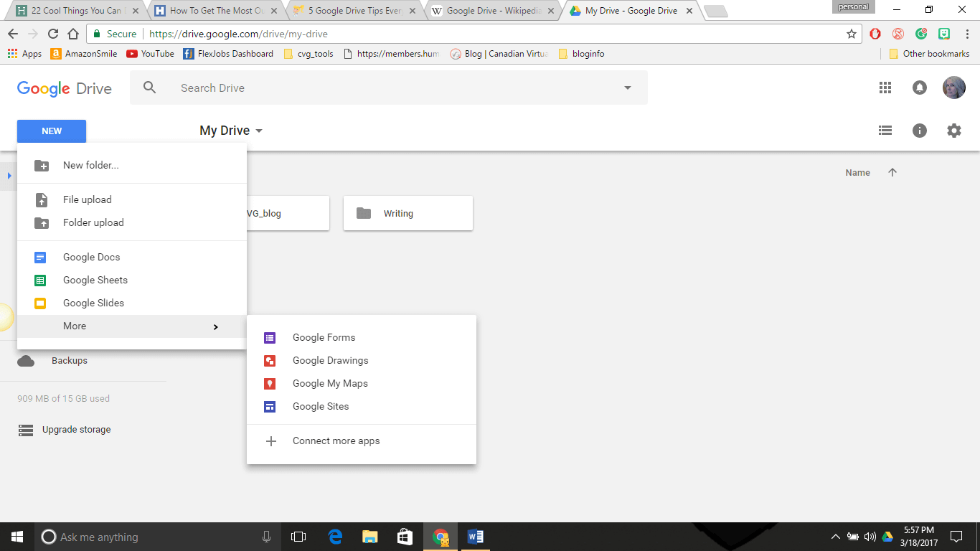Click the Google Drive logo
Viewport: 980px width, 551px height.
pyautogui.click(x=65, y=88)
